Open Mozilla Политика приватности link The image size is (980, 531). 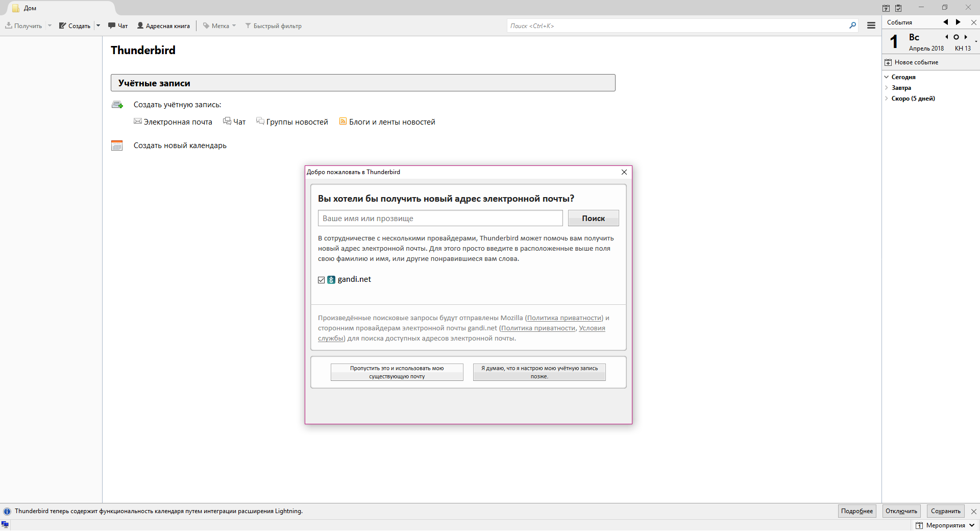tap(564, 318)
